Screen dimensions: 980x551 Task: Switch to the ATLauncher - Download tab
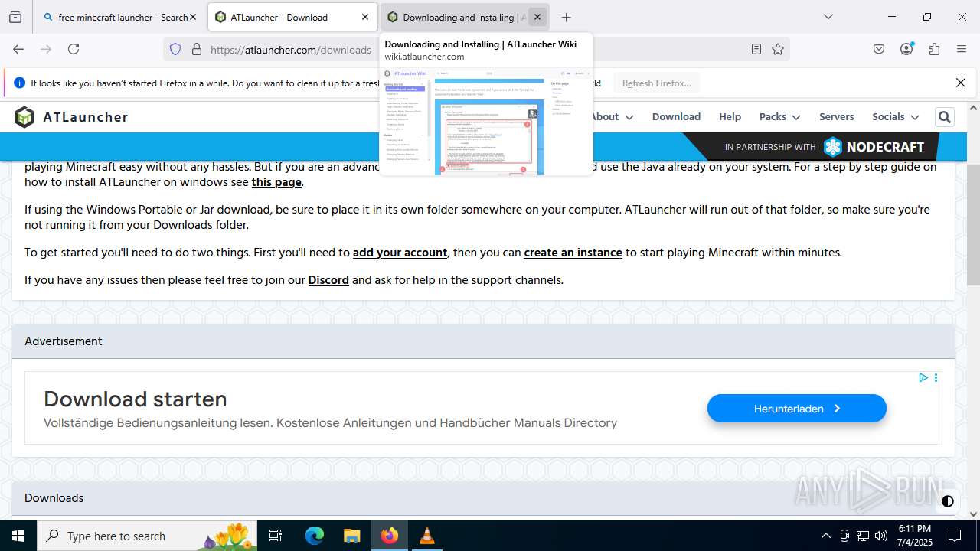pos(293,17)
